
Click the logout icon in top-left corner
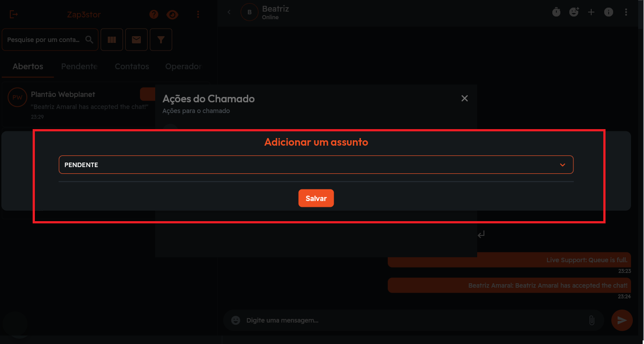point(14,14)
